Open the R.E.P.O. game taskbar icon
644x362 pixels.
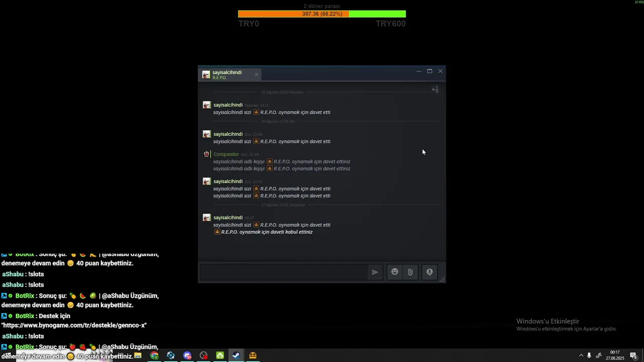pos(253,355)
